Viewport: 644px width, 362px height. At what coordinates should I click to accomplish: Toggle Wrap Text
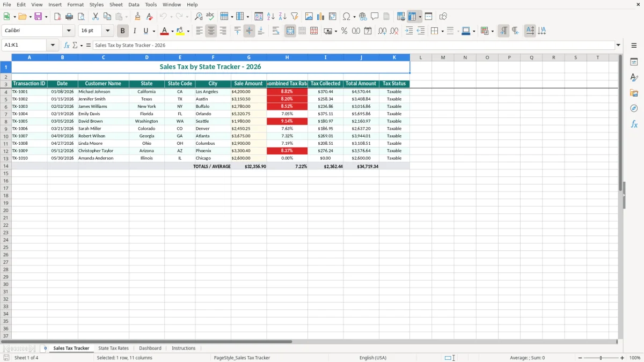click(x=276, y=31)
